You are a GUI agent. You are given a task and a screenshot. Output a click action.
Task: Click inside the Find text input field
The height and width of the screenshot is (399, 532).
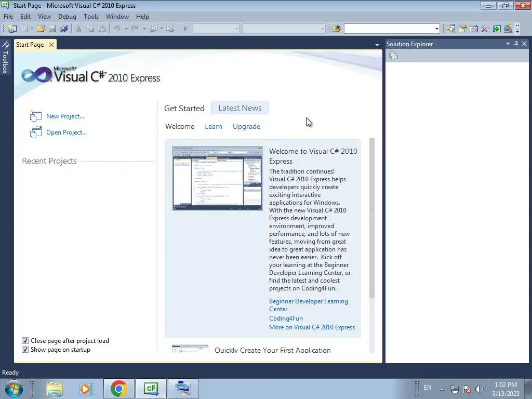pyautogui.click(x=389, y=29)
